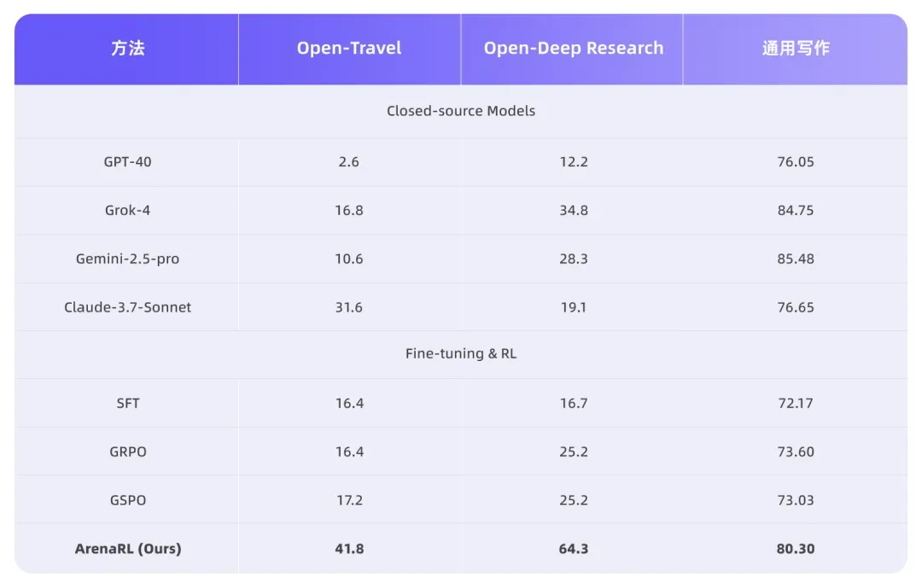
Task: Select Grok-4's Open-Deep Research score 34.8
Action: [573, 210]
